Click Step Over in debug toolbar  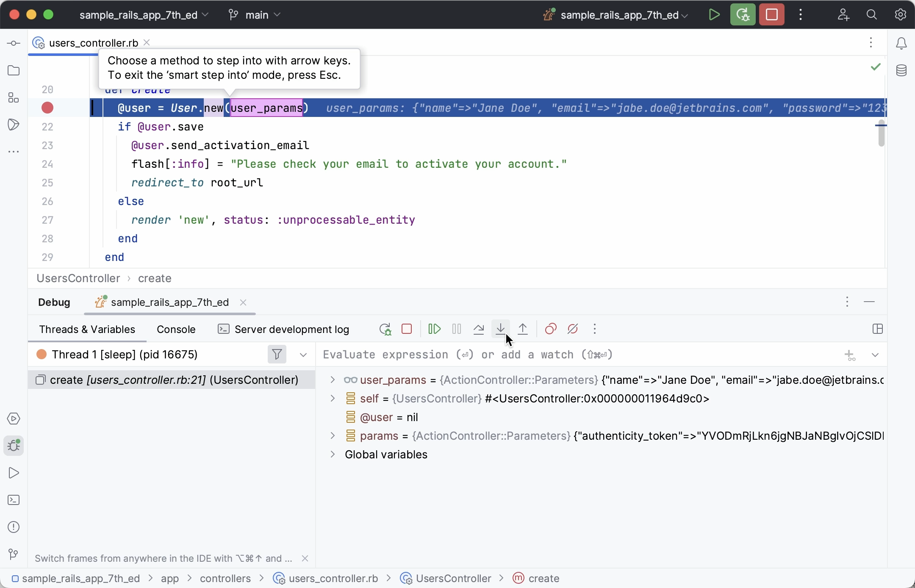[x=479, y=329]
